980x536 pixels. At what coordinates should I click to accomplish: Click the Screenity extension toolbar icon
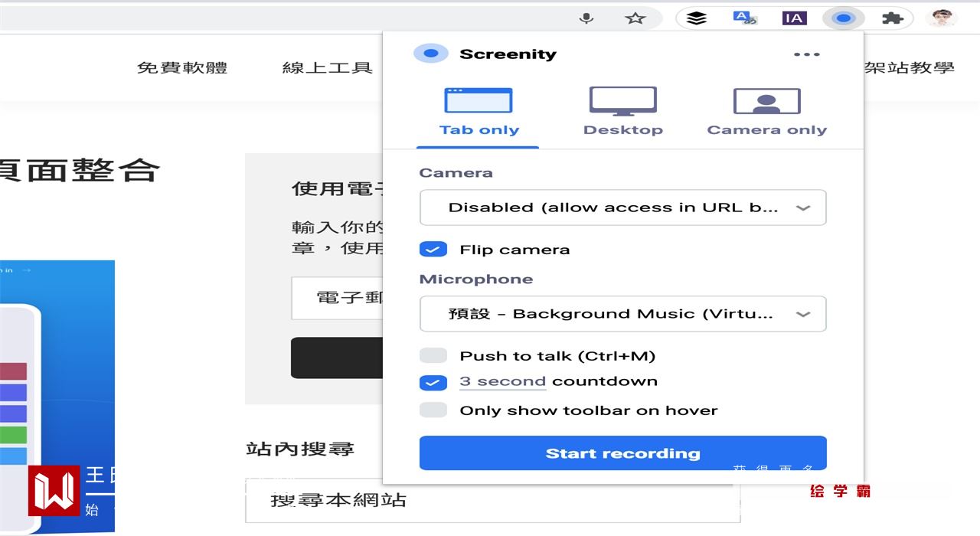pyautogui.click(x=843, y=18)
